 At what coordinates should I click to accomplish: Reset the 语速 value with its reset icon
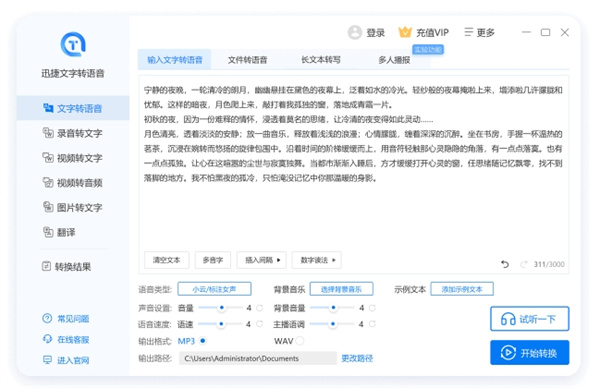tap(259, 324)
